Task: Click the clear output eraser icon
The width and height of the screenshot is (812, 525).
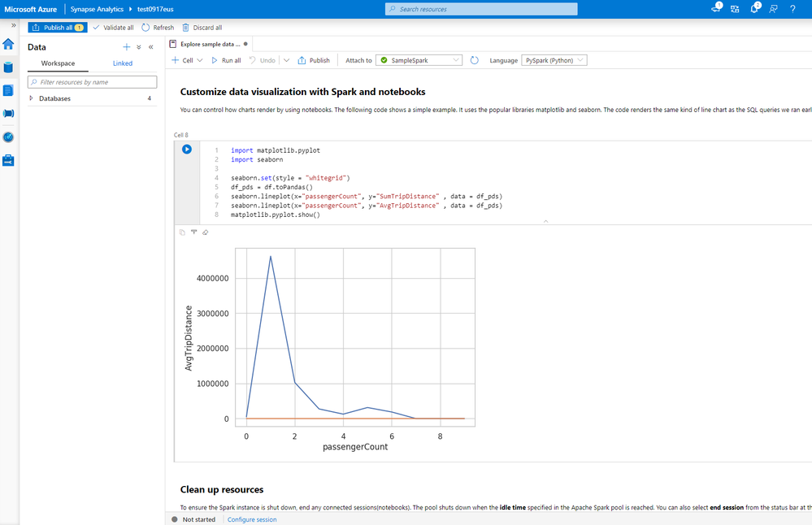Action: (x=206, y=232)
